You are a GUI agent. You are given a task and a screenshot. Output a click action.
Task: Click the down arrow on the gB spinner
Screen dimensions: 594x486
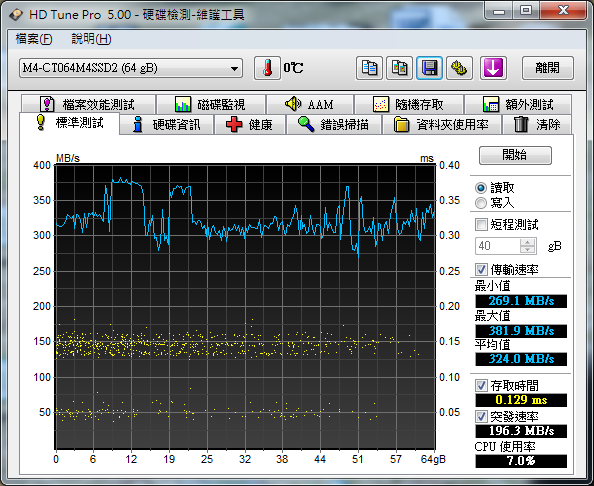click(527, 249)
